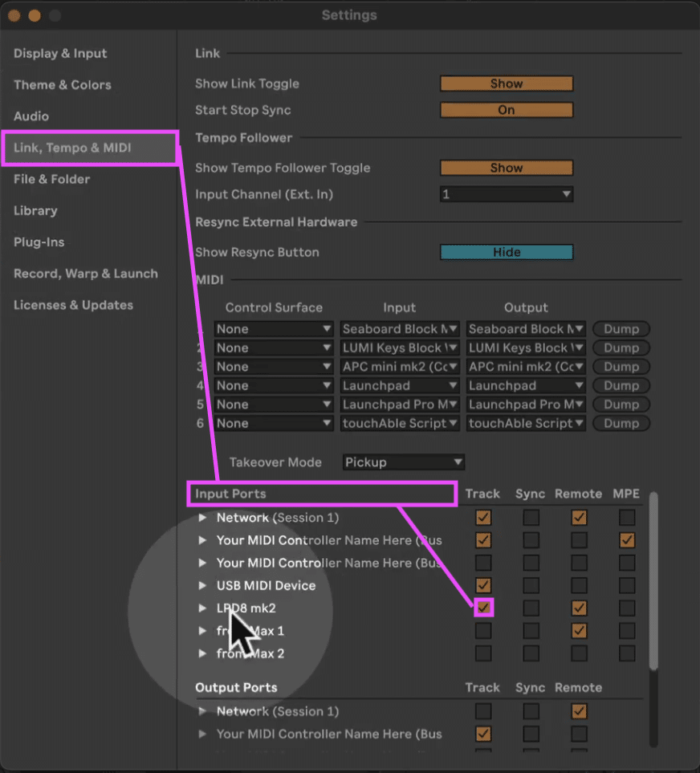This screenshot has width=700, height=773.
Task: Uncheck Remote for Network input port
Action: (x=579, y=518)
